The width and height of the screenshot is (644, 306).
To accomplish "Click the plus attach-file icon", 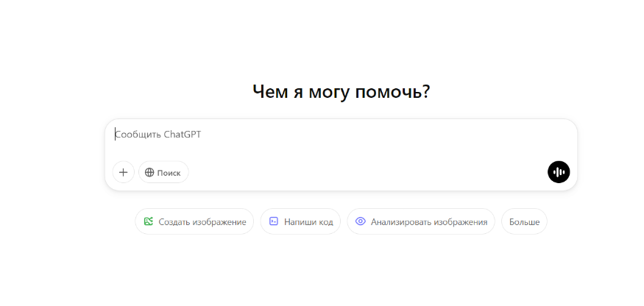I will pos(123,172).
